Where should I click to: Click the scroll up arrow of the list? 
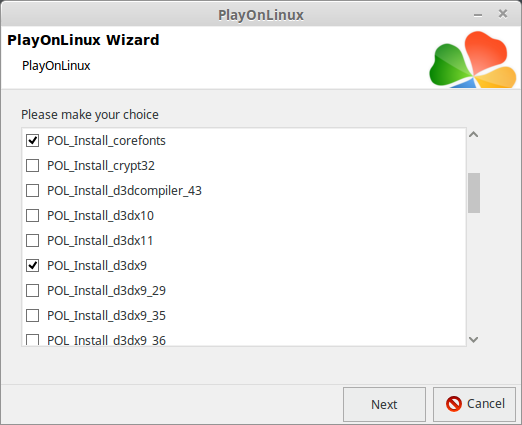(x=474, y=135)
